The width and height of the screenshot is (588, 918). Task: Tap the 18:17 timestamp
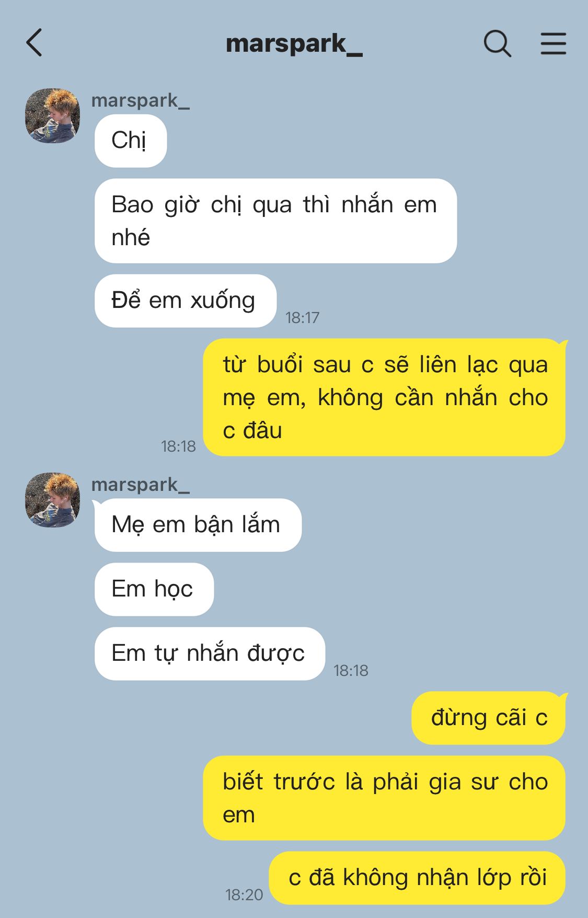click(302, 317)
